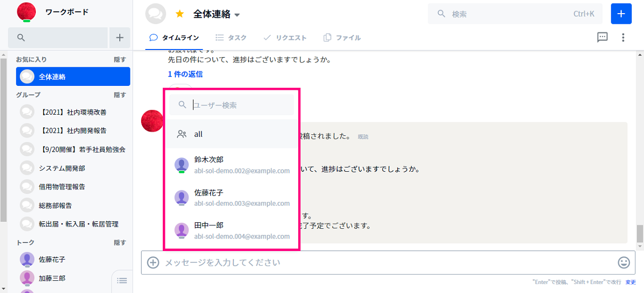Hide the トーク section
Screen dimensions: 644x293
click(x=120, y=243)
